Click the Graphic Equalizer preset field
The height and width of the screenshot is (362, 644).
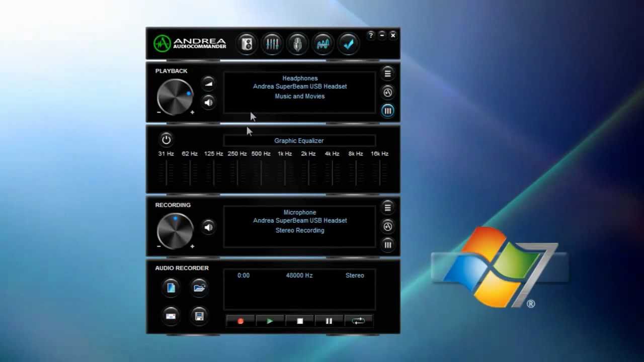[x=299, y=141]
